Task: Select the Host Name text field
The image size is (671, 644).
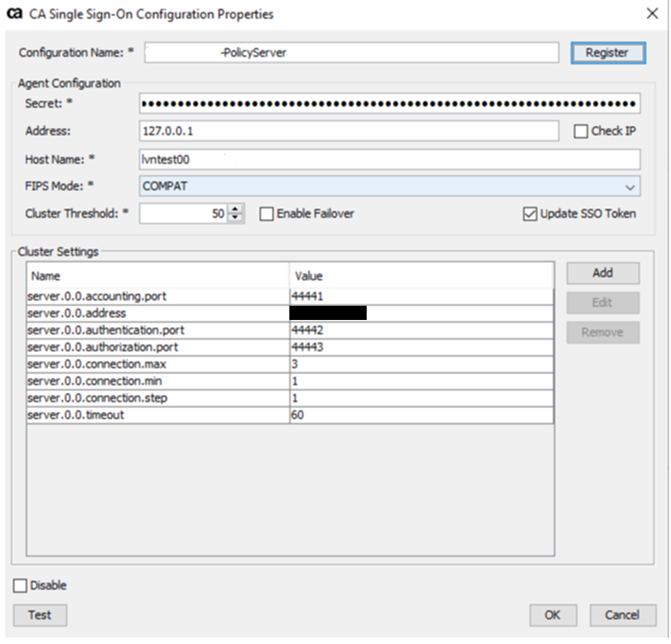Action: click(389, 159)
